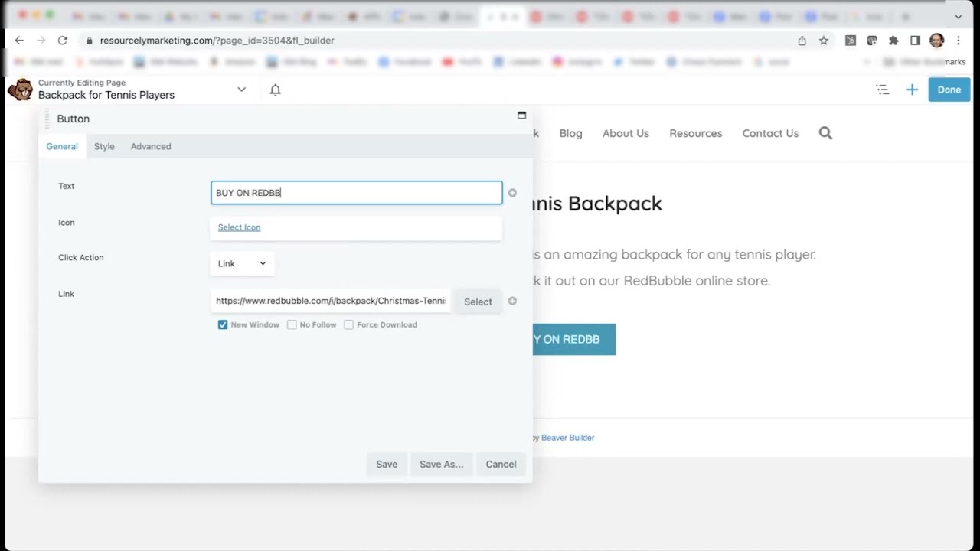Screen dimensions: 980x551
Task: Click into the Text input field
Action: [357, 193]
